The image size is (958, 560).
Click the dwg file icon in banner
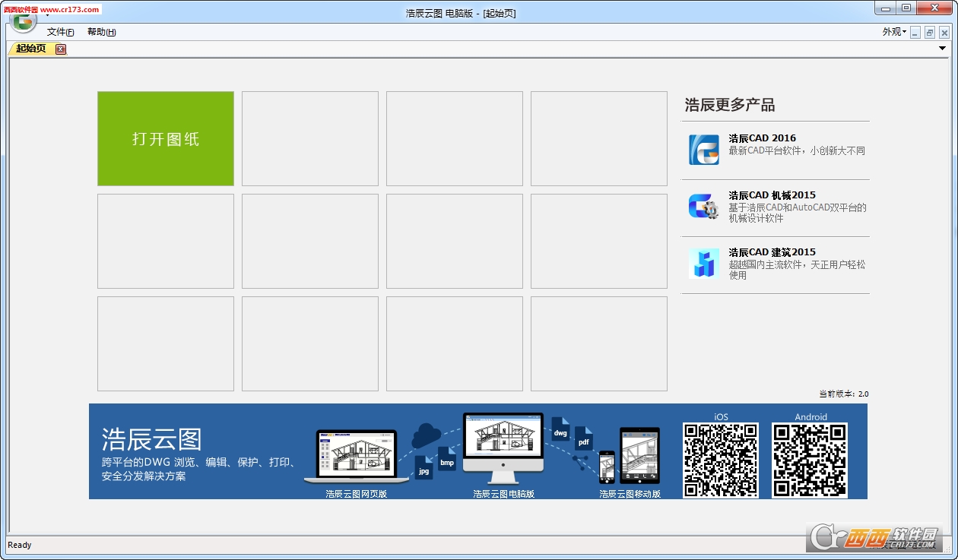[x=560, y=430]
